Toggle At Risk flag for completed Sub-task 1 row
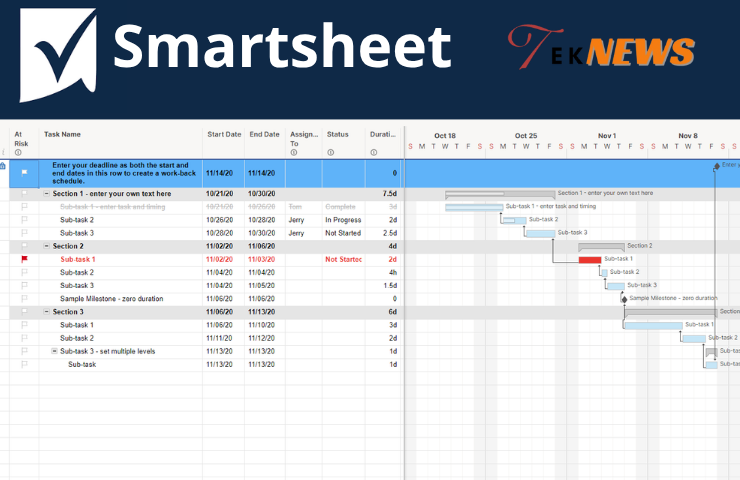The height and width of the screenshot is (480, 740). point(25,206)
